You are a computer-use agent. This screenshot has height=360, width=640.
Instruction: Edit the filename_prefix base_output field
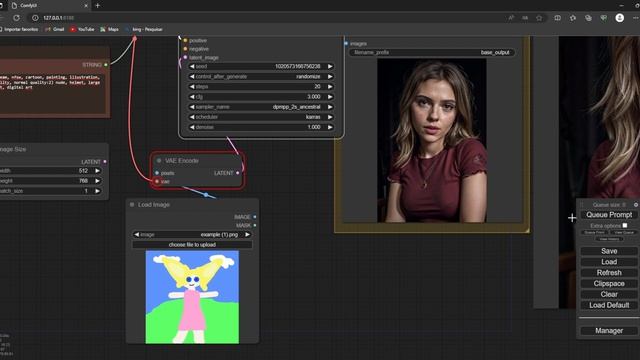pos(432,52)
